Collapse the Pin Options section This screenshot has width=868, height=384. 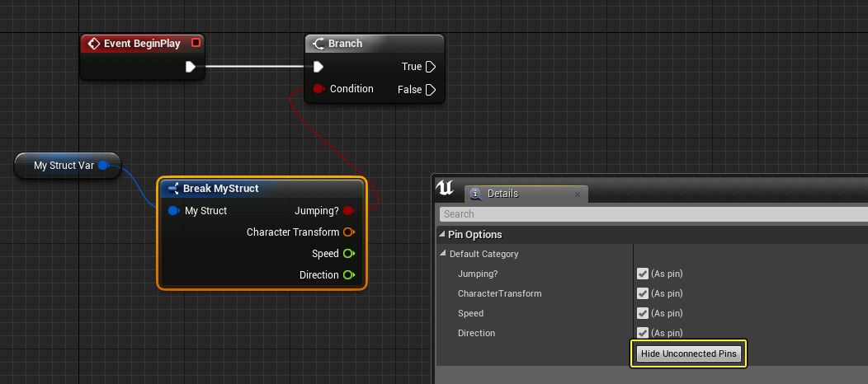click(441, 235)
